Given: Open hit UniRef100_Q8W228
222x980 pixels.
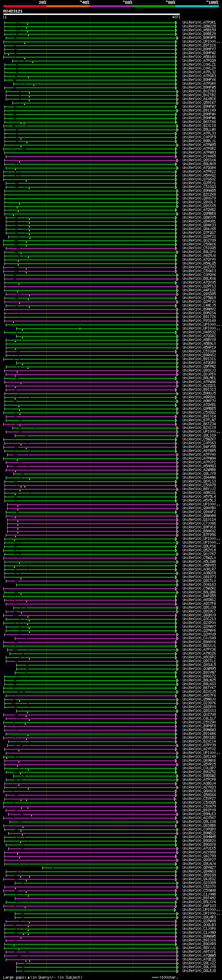Looking at the screenshot, I should tap(199, 26).
